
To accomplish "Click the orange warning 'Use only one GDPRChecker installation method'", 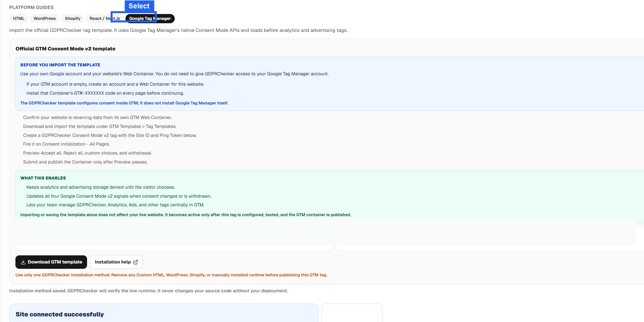I will [171, 275].
